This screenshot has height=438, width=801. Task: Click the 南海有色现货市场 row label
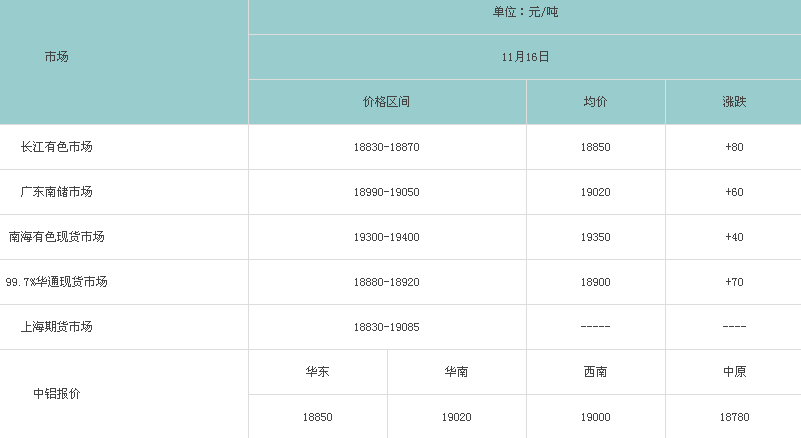[57, 237]
